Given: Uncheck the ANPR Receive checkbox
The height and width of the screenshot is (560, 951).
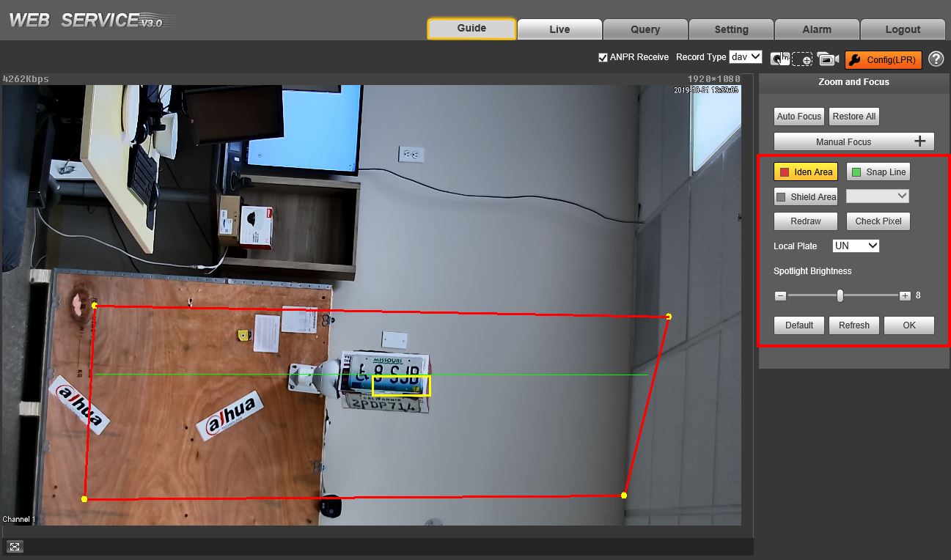Looking at the screenshot, I should 603,57.
